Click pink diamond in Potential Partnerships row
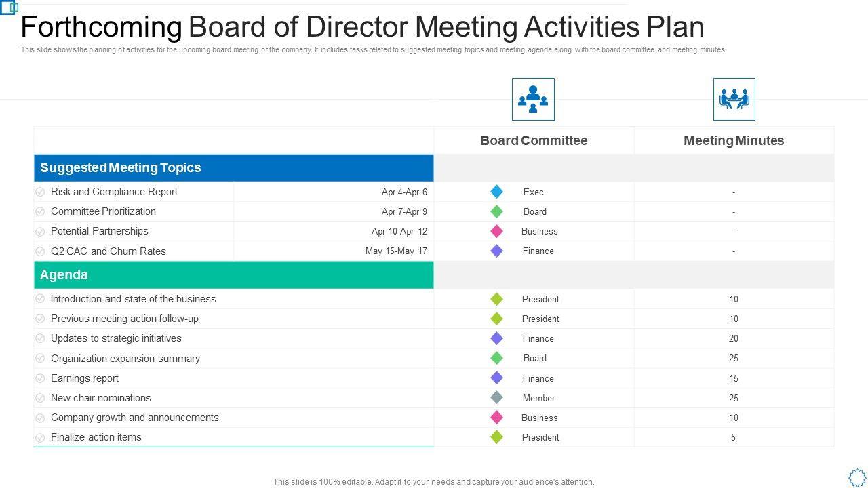Image resolution: width=868 pixels, height=488 pixels. click(497, 231)
